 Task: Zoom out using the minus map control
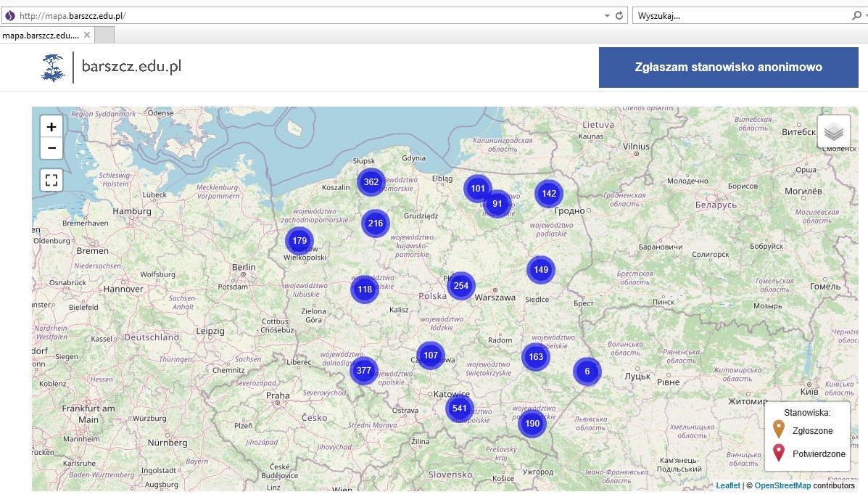click(51, 148)
